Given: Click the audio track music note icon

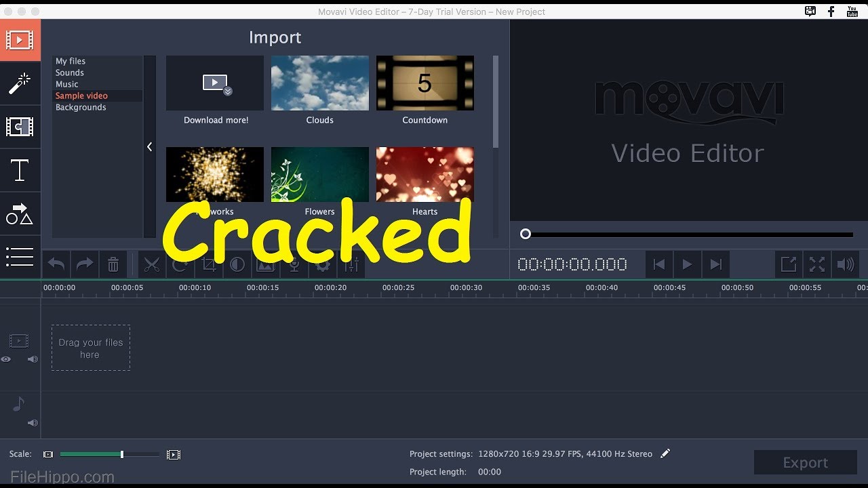Looking at the screenshot, I should pos(19,405).
